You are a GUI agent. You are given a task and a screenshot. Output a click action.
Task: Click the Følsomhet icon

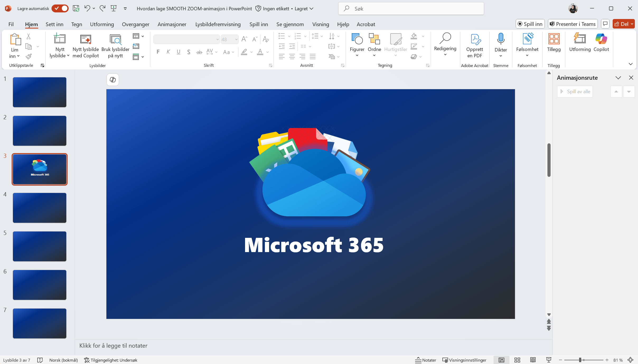527,39
